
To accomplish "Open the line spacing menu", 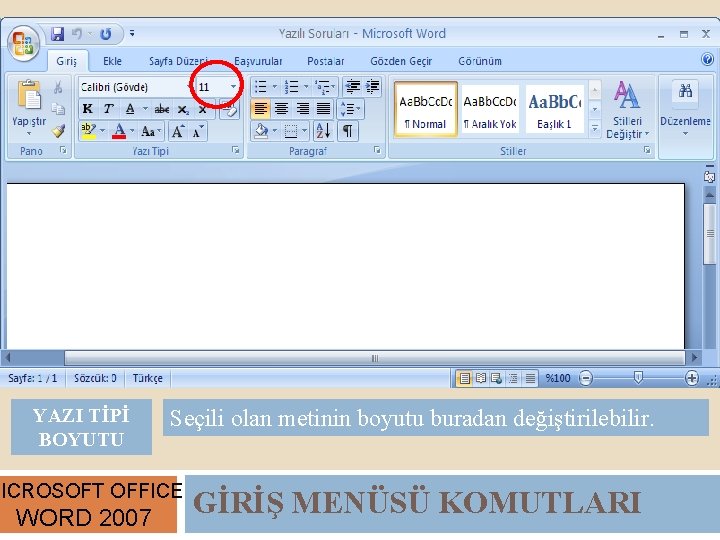I will pos(350,109).
